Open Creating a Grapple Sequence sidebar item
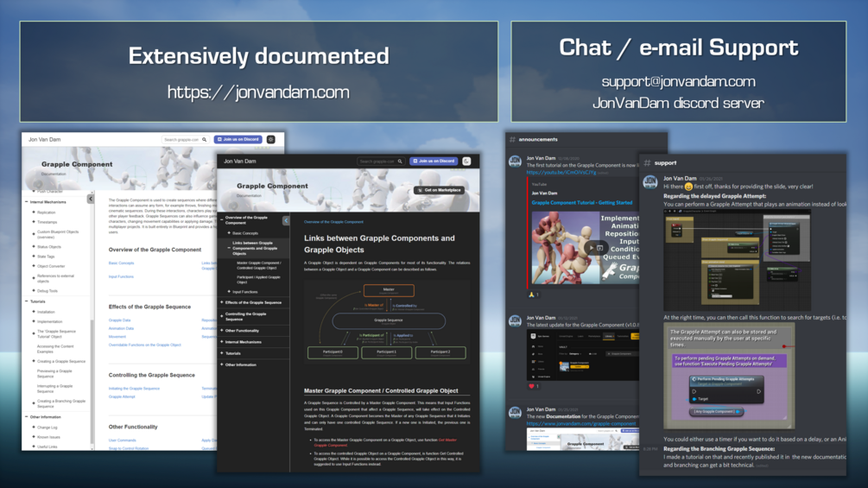 pos(61,361)
